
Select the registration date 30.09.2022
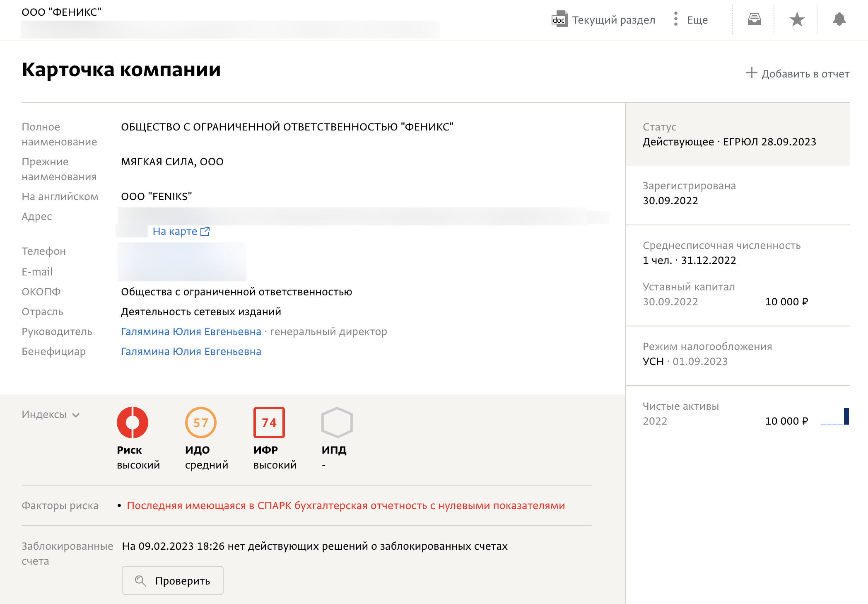670,201
